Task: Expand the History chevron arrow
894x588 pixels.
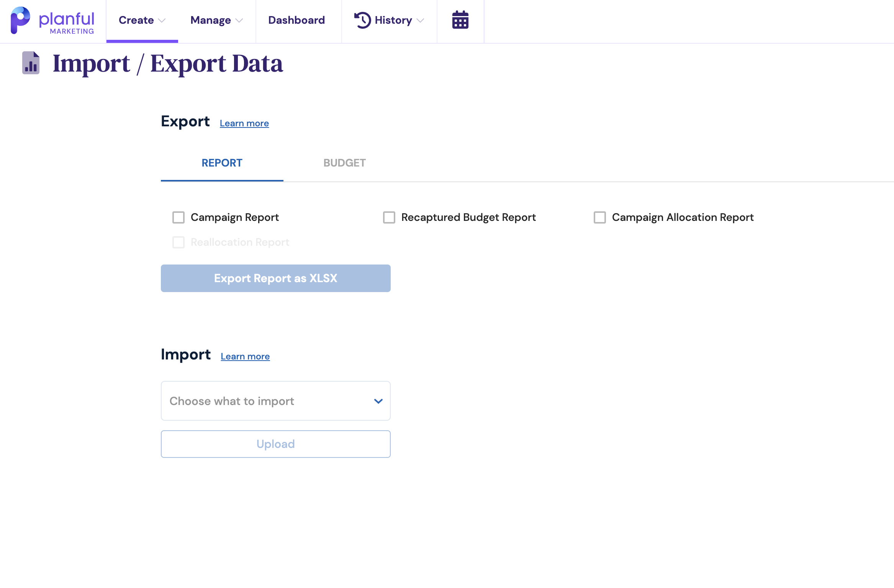Action: tap(420, 21)
